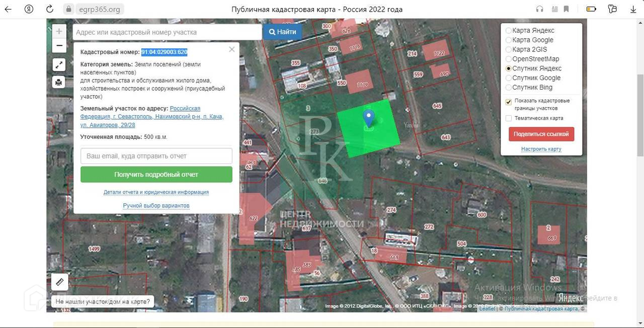Click the email input field for report
644x328 pixels.
pos(156,156)
